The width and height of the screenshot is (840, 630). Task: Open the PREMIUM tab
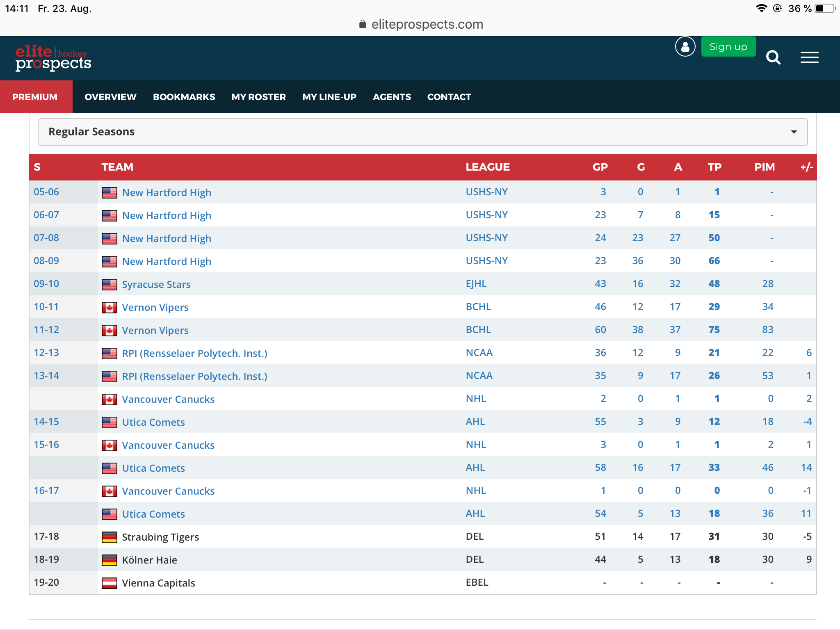click(35, 97)
